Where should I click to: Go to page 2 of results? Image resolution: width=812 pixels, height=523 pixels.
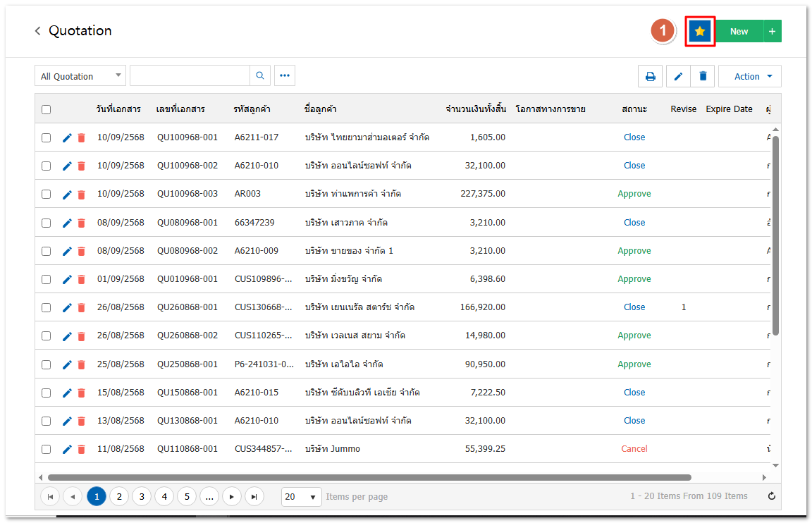(119, 497)
